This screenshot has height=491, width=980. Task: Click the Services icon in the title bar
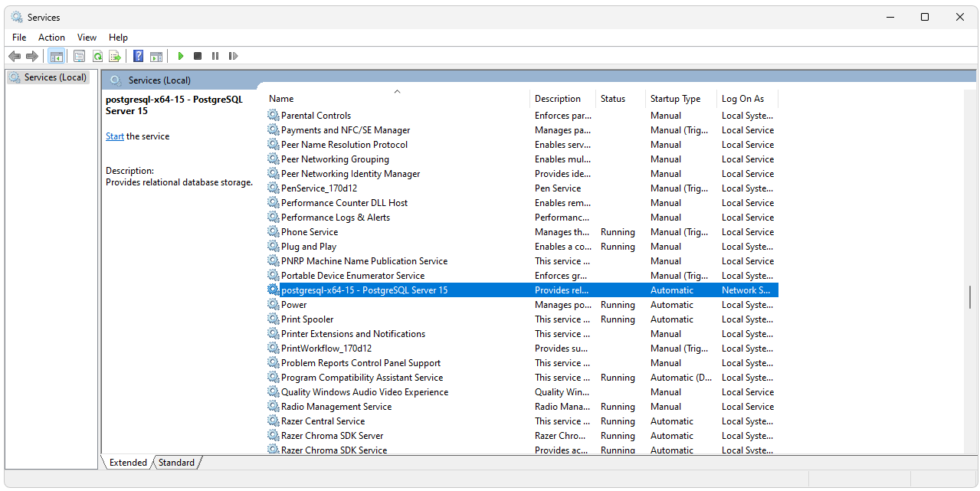(x=16, y=17)
